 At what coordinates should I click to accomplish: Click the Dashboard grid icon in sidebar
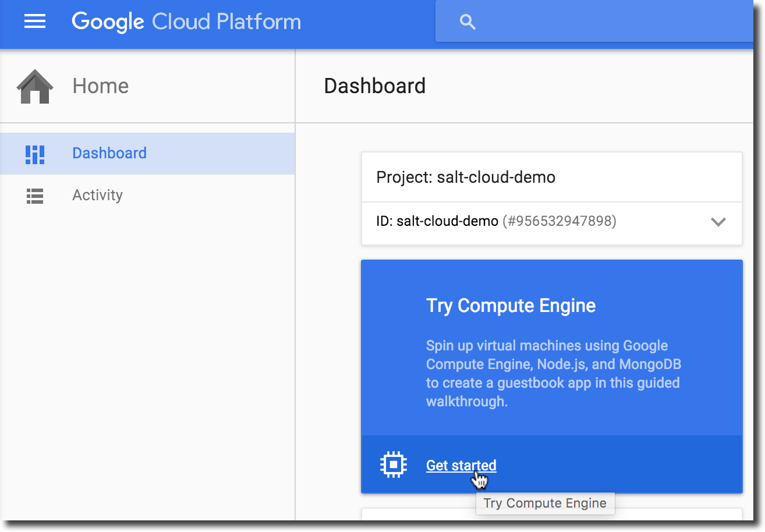pyautogui.click(x=35, y=154)
